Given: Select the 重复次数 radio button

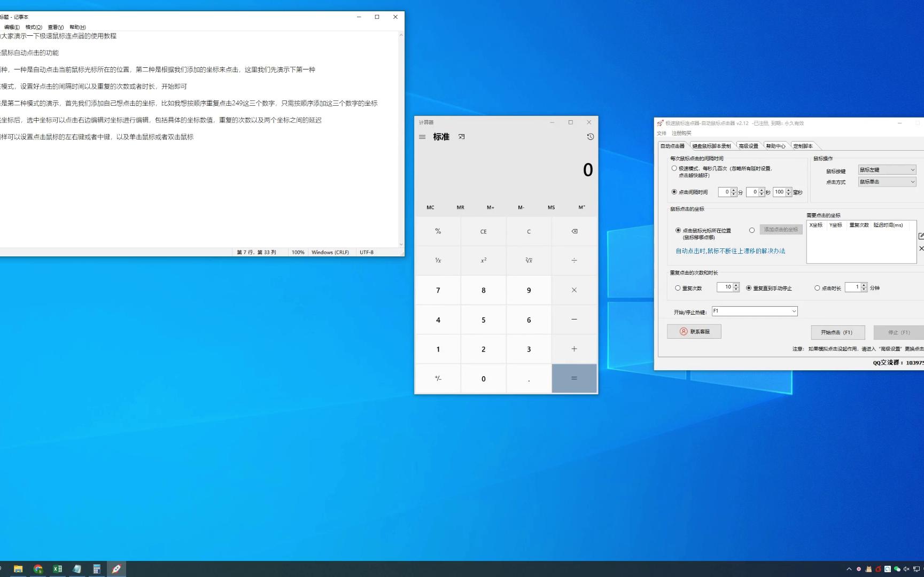Looking at the screenshot, I should (678, 288).
